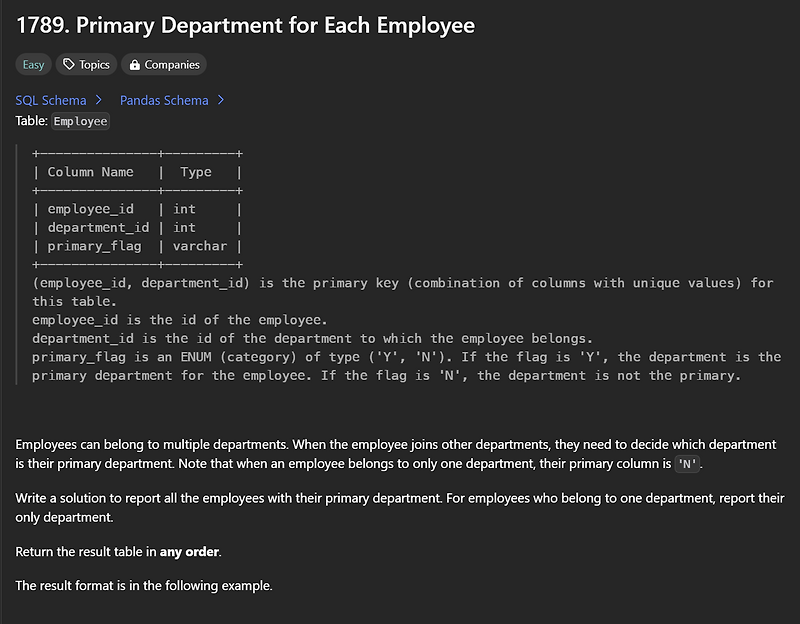Open the Companies badge
The height and width of the screenshot is (624, 800).
[x=163, y=64]
